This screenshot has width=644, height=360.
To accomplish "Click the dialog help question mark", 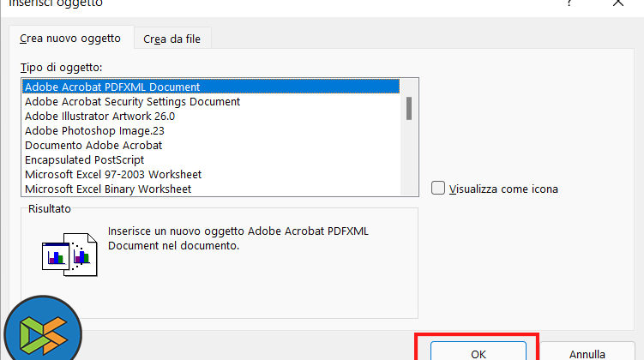I will 569,3.
